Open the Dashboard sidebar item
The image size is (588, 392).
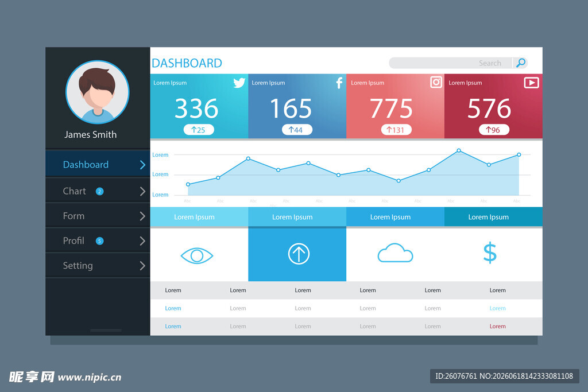point(98,165)
